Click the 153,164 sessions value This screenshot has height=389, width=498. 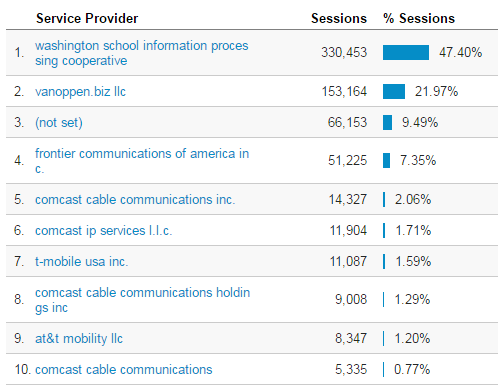[x=344, y=91]
